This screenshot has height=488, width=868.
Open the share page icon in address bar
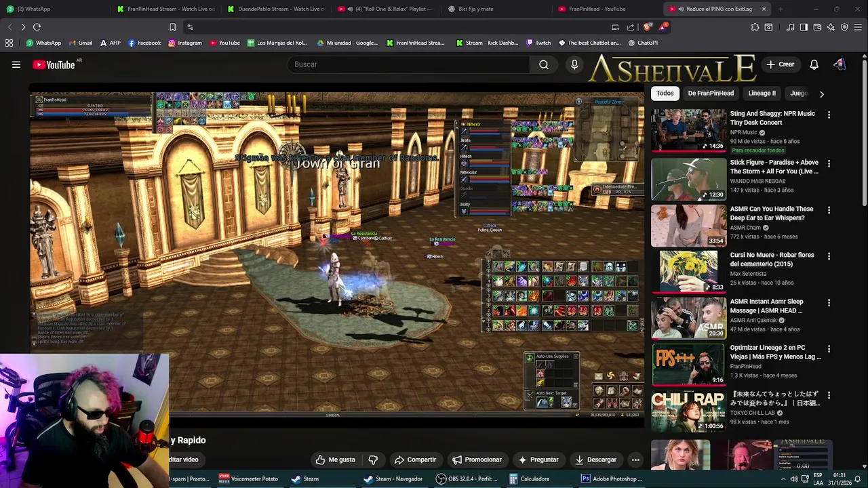tap(631, 27)
